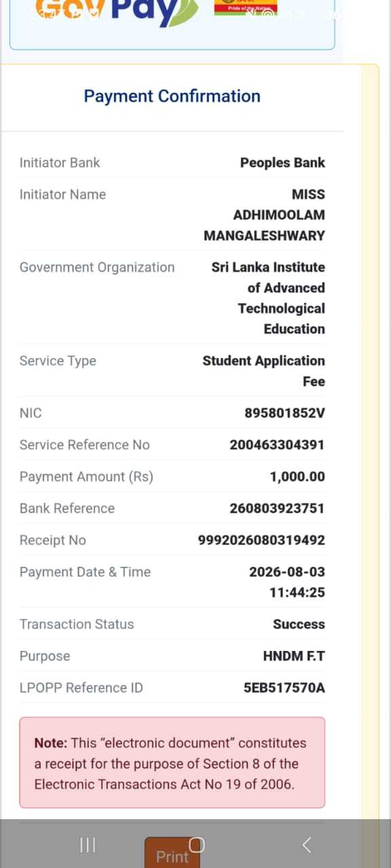Image resolution: width=391 pixels, height=868 pixels.
Task: Tap the Peoples Bank value
Action: (x=282, y=163)
